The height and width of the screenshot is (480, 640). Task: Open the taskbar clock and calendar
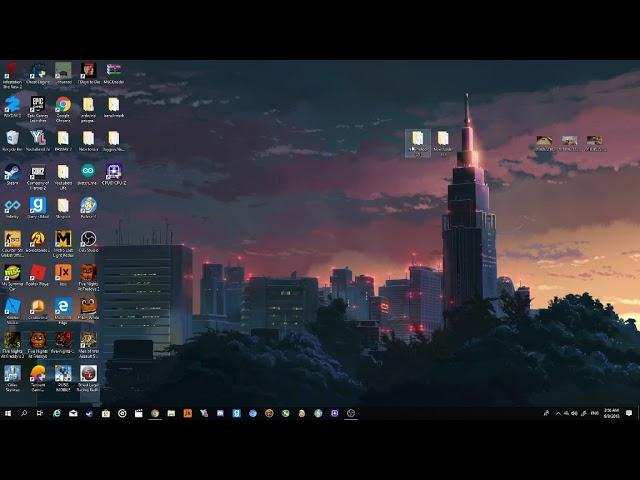(x=611, y=413)
